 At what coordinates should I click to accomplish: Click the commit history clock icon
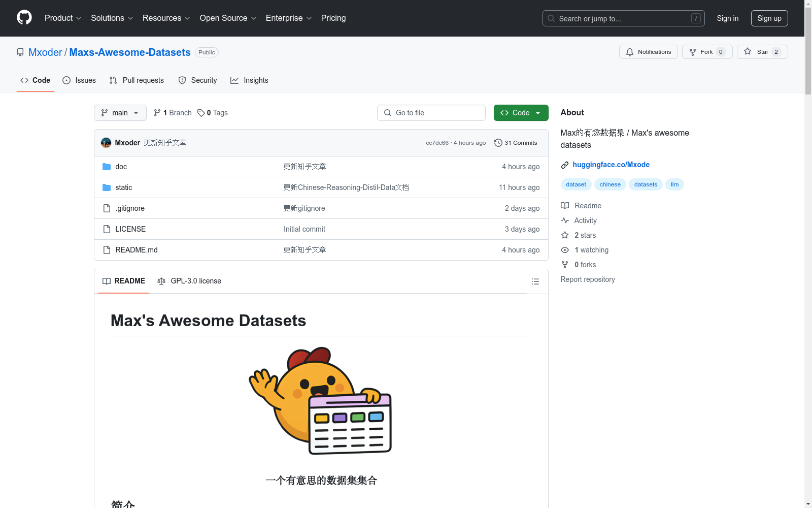pyautogui.click(x=498, y=143)
